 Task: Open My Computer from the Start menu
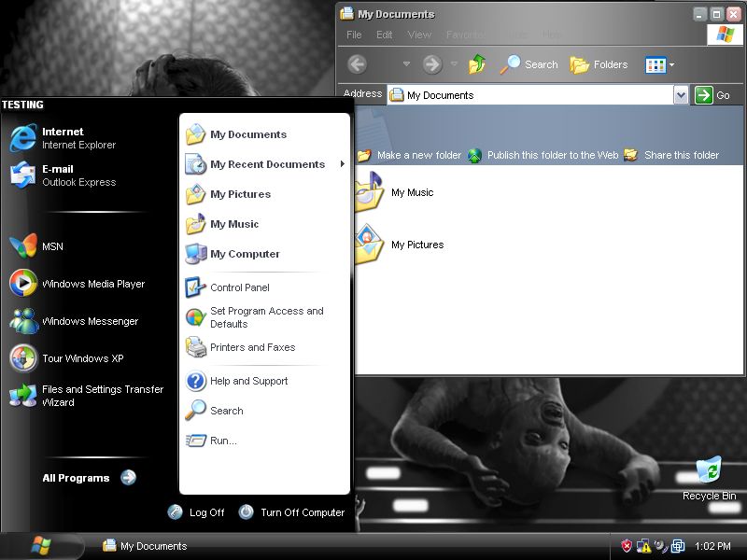point(233,254)
